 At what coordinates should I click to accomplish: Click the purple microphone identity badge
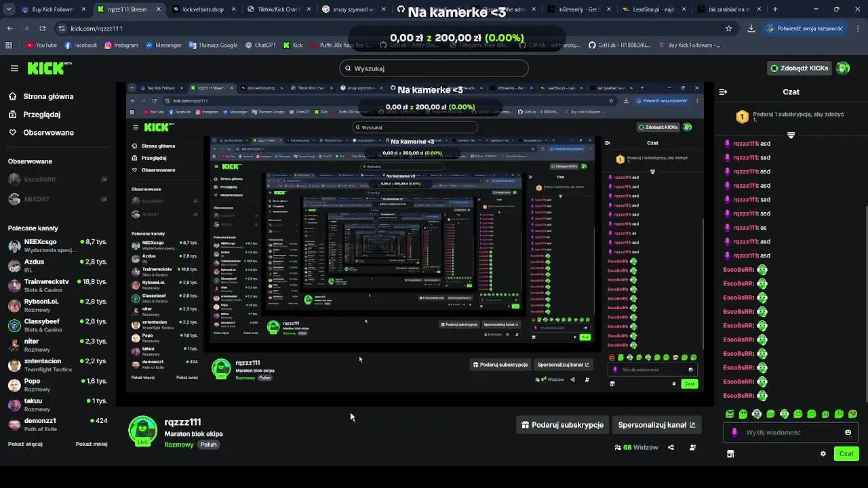tap(734, 432)
